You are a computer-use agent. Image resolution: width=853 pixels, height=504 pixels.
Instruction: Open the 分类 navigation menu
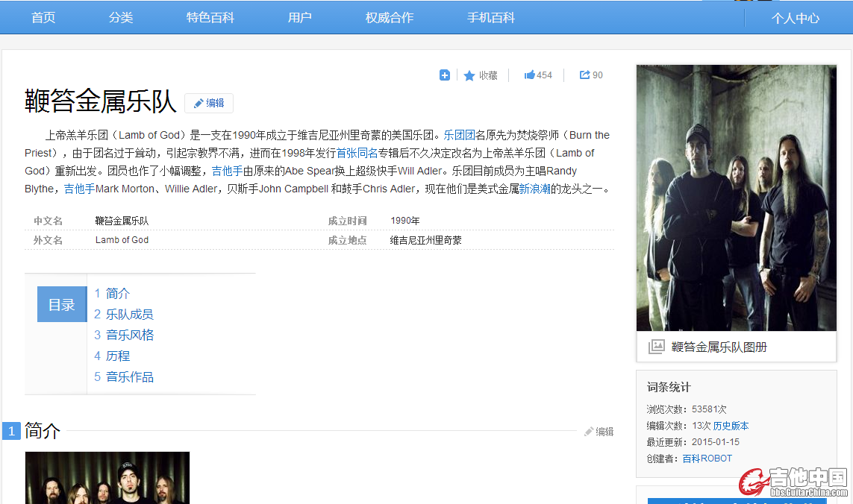(x=121, y=18)
